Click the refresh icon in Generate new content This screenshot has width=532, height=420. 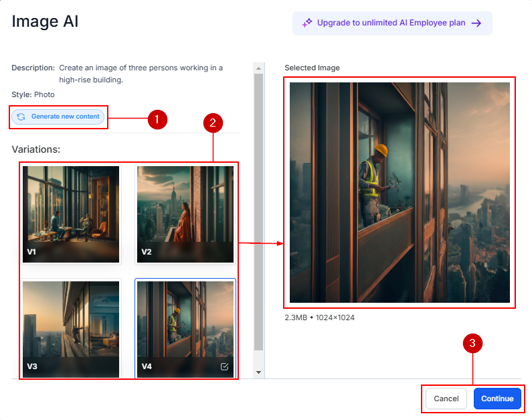(x=21, y=117)
